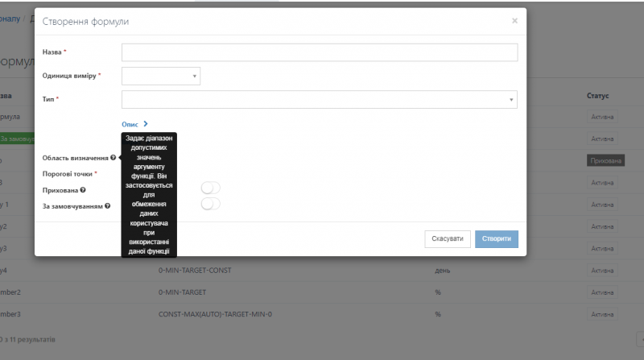This screenshot has height=360, width=644.
Task: Open the breadcrumb link at top left
Action: coord(10,18)
